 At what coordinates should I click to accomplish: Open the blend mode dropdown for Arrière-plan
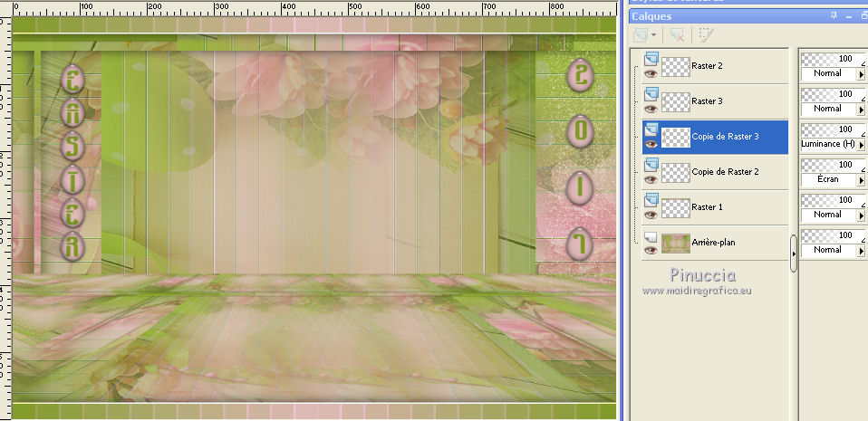pyautogui.click(x=861, y=251)
